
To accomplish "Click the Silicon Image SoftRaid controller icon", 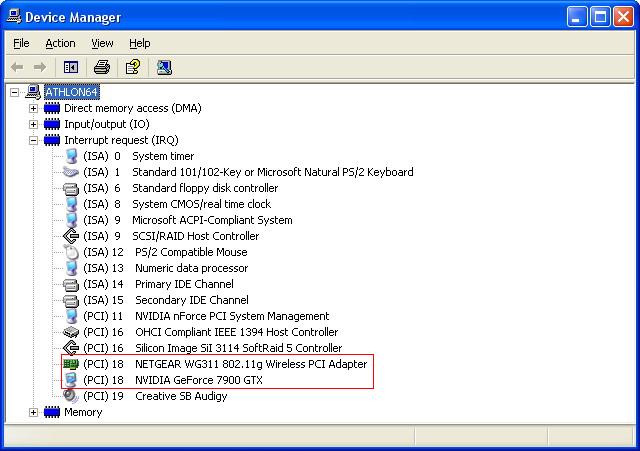I will [x=71, y=348].
